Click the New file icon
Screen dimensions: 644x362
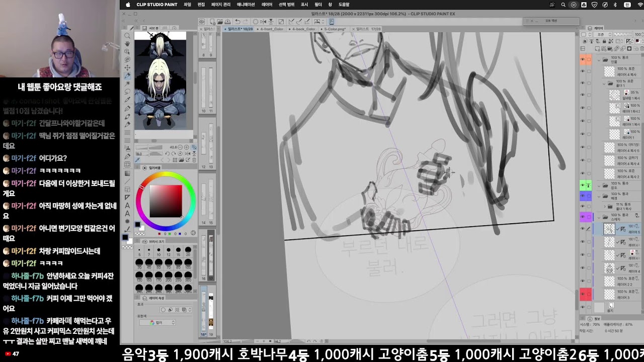[x=213, y=22]
